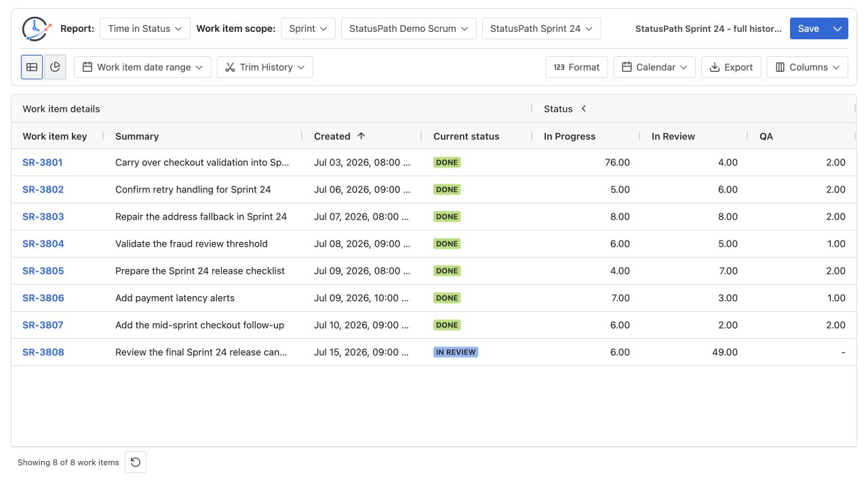Open the Calendar dropdown
Screen dimensions: 868x488
click(654, 67)
